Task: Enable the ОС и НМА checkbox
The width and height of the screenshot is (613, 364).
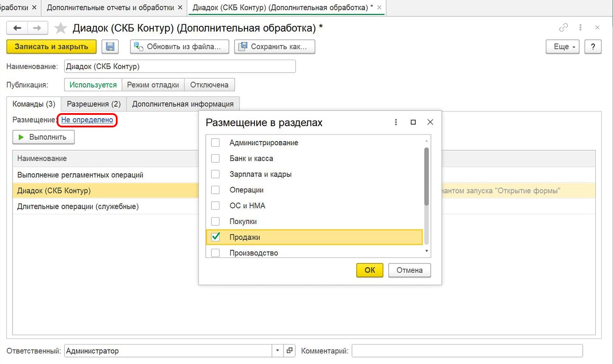Action: point(215,206)
